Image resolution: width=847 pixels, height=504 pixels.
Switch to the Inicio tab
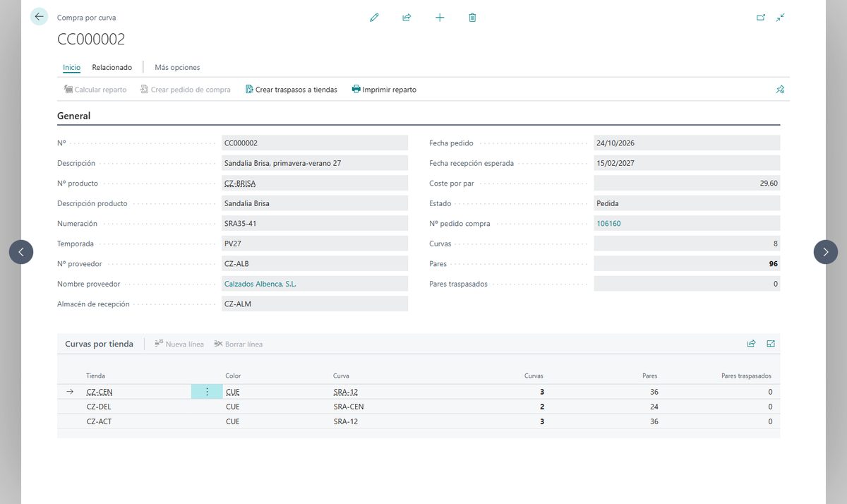coord(72,68)
